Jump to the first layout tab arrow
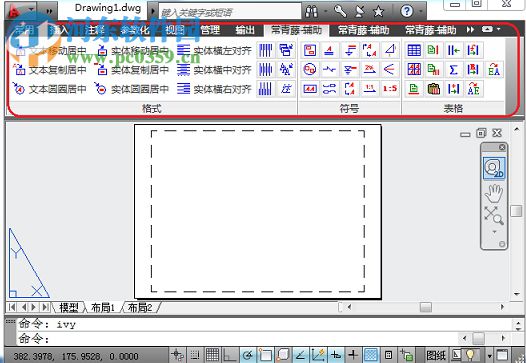 pos(12,307)
